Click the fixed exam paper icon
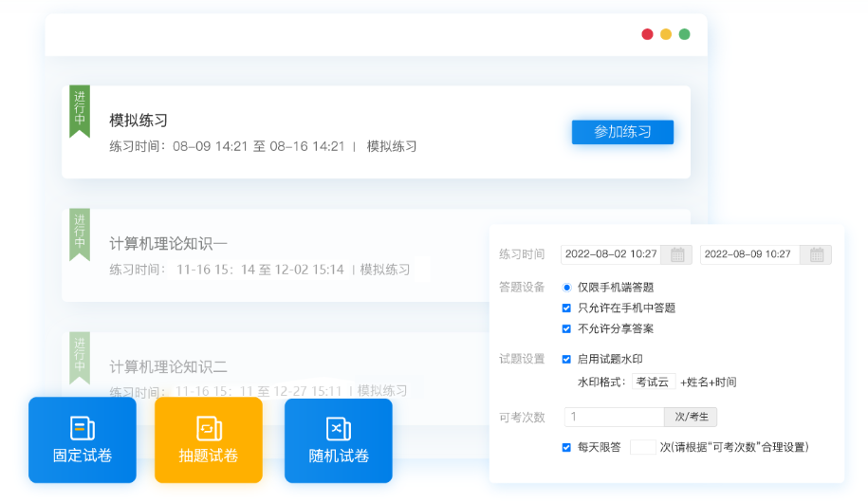Viewport: 868px width, 504px height. coord(83,428)
